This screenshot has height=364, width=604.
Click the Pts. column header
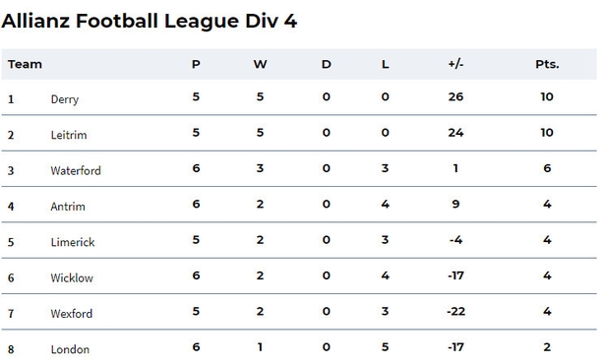pos(547,64)
